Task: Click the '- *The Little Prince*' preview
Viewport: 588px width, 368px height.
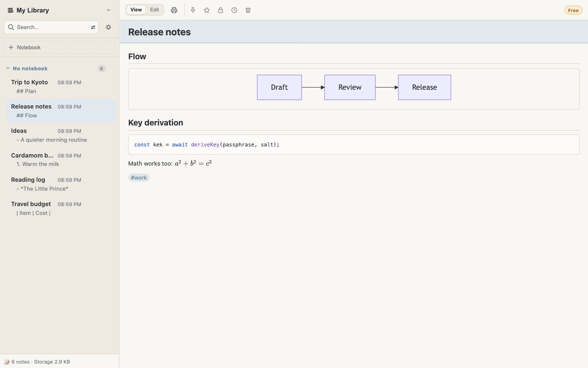Action: pos(42,189)
